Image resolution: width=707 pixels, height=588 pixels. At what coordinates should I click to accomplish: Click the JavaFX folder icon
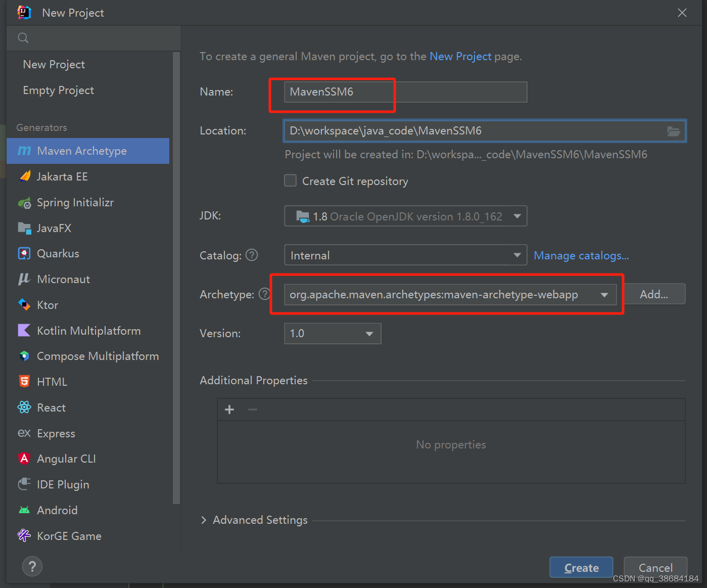tap(24, 228)
